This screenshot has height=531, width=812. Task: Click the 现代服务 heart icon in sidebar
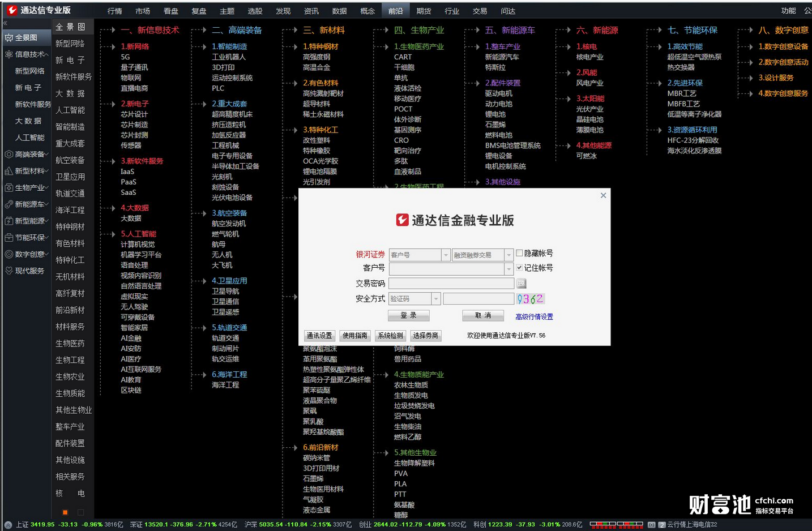[8, 271]
